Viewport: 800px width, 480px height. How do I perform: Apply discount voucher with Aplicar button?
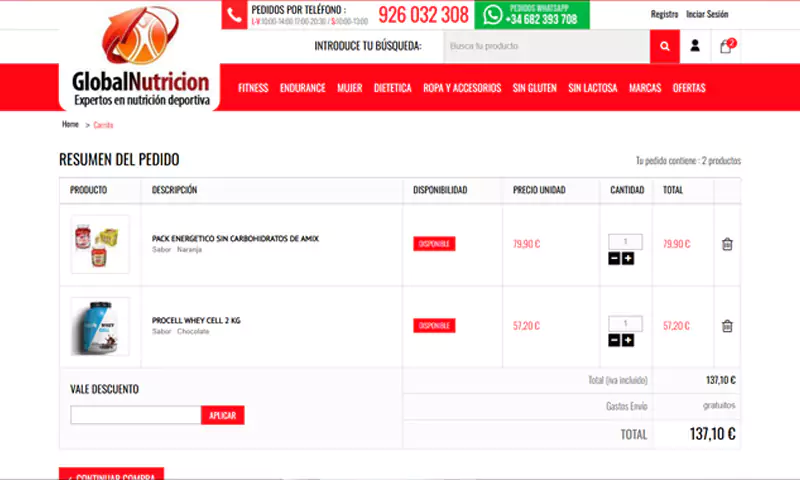pyautogui.click(x=222, y=415)
